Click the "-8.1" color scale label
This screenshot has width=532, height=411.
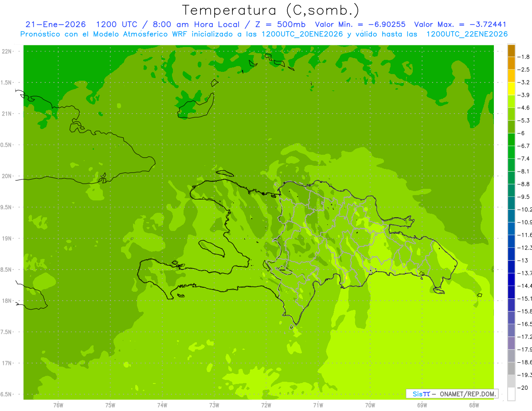point(524,171)
